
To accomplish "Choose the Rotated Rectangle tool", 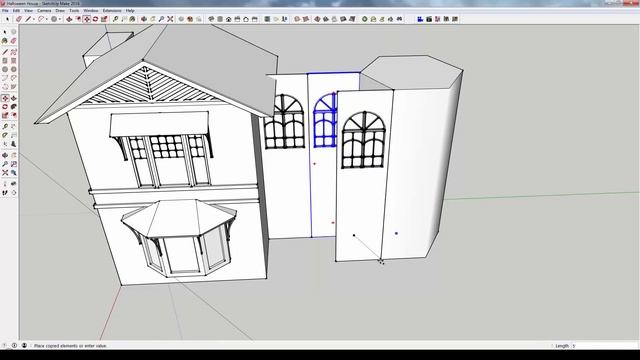I will (x=13, y=60).
